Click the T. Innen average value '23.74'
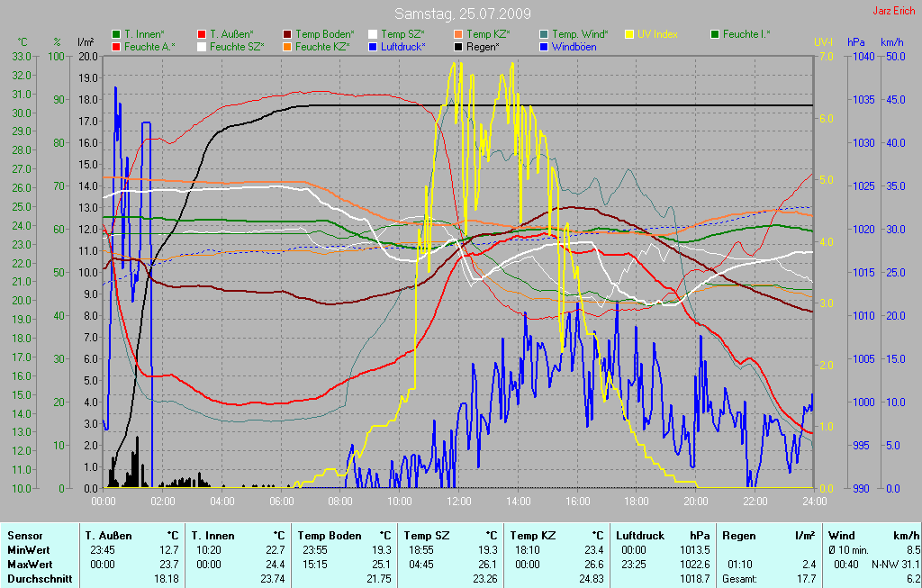Screen dimensions: 922x588 [x=272, y=579]
